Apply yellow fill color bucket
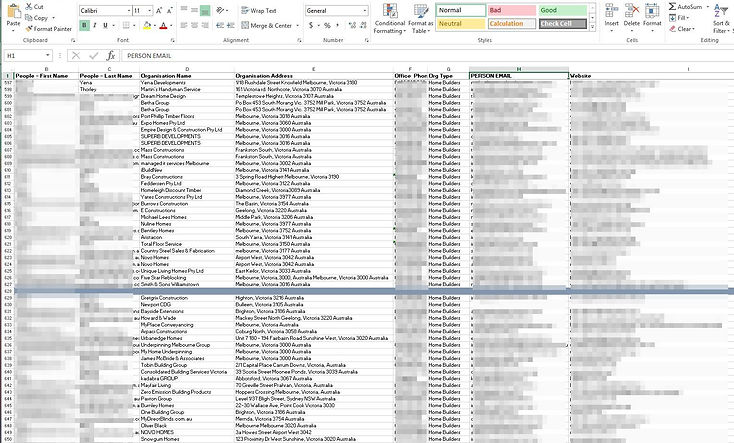Viewport: 734px width, 443px height. click(x=147, y=25)
